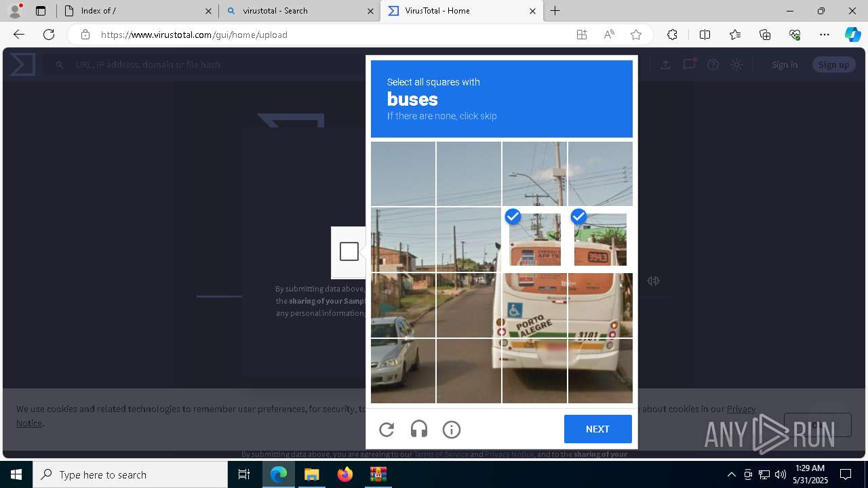This screenshot has width=868, height=488.
Task: Open File Explorer from taskbar
Action: pyautogui.click(x=312, y=474)
